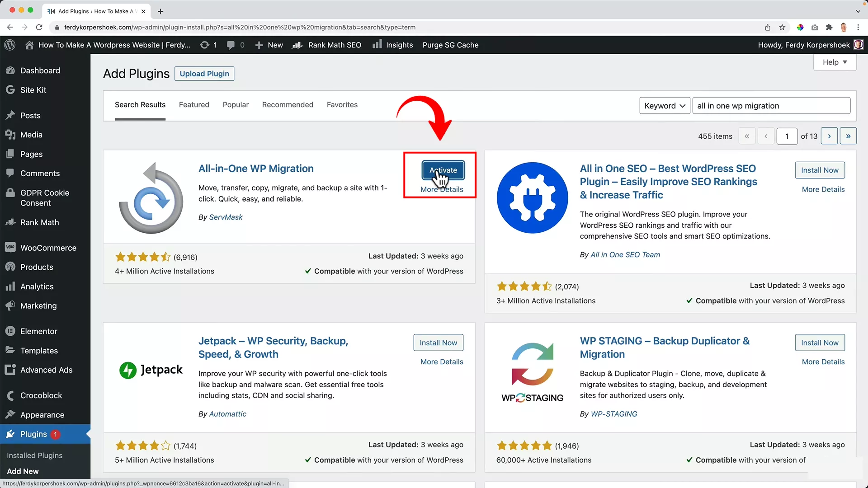Image resolution: width=868 pixels, height=488 pixels.
Task: Click the browser back arrow
Action: [10, 27]
